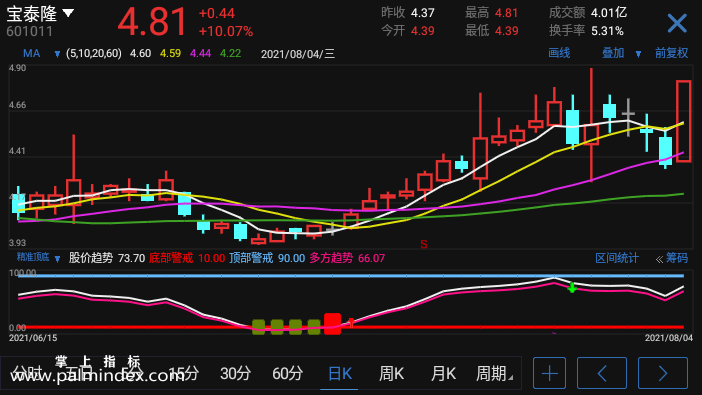Image resolution: width=702 pixels, height=395 pixels.
Task: Open the 画线 drawing tool
Action: click(559, 53)
